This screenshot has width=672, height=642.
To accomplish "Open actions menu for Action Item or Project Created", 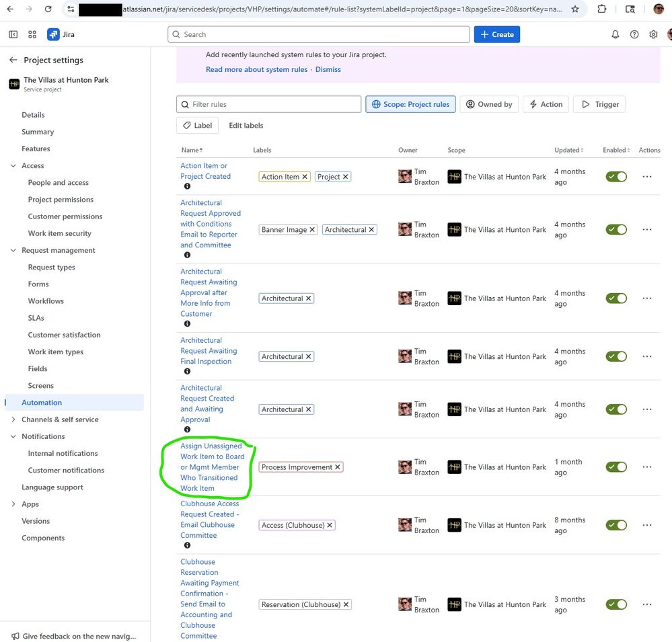I will [647, 176].
